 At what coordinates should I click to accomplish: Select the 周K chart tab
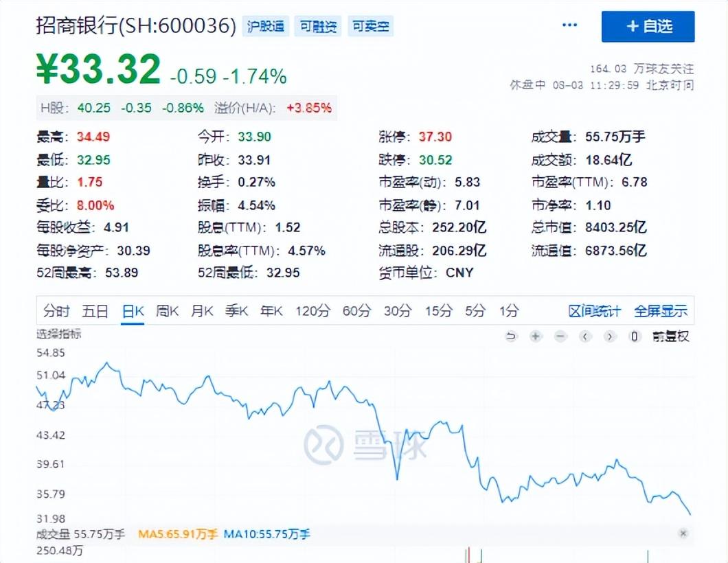click(167, 310)
